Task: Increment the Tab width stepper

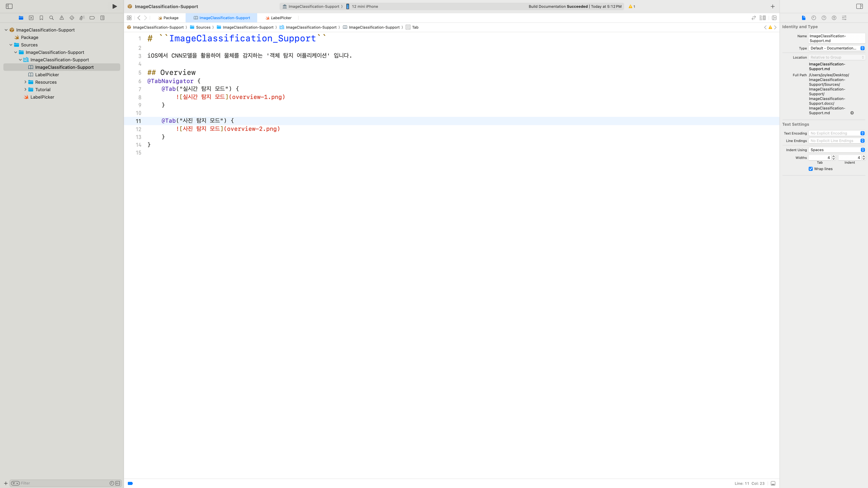Action: [x=834, y=156]
